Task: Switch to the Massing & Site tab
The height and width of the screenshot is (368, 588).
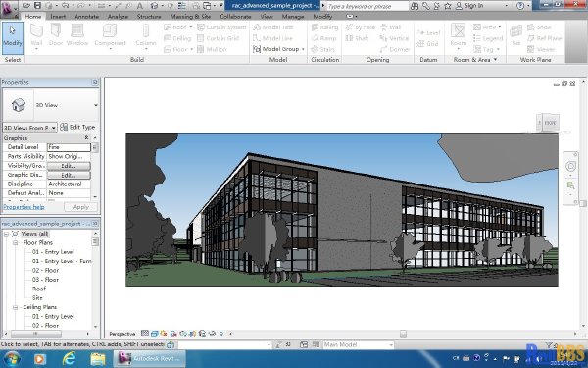Action: [190, 17]
